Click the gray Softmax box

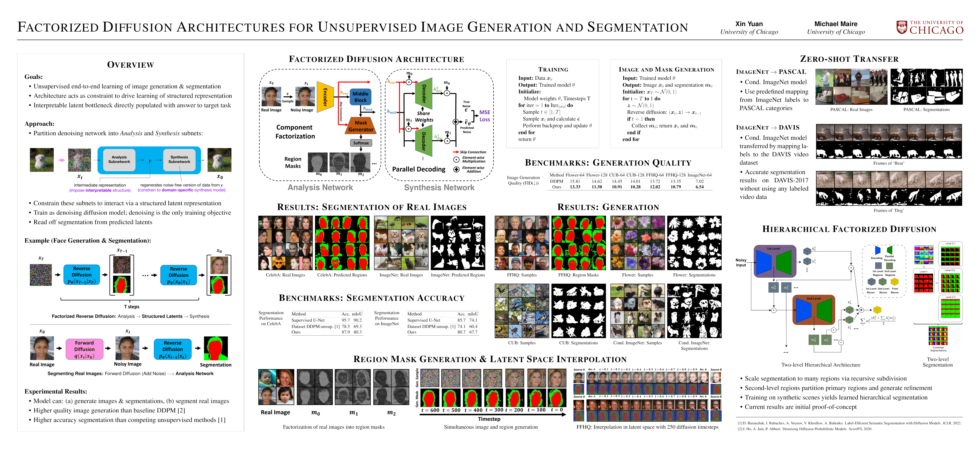click(361, 143)
